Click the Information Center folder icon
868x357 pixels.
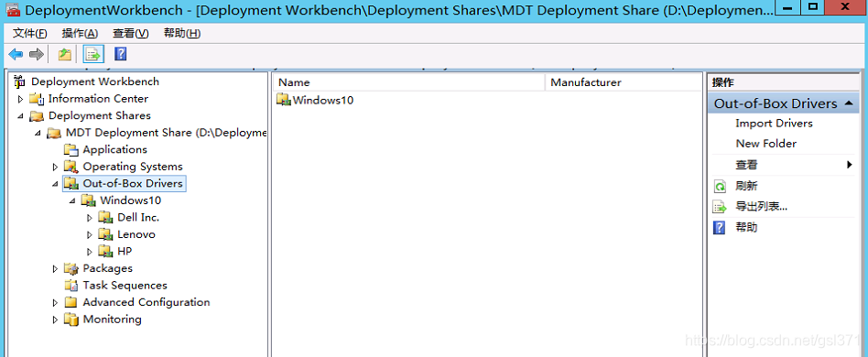(37, 99)
